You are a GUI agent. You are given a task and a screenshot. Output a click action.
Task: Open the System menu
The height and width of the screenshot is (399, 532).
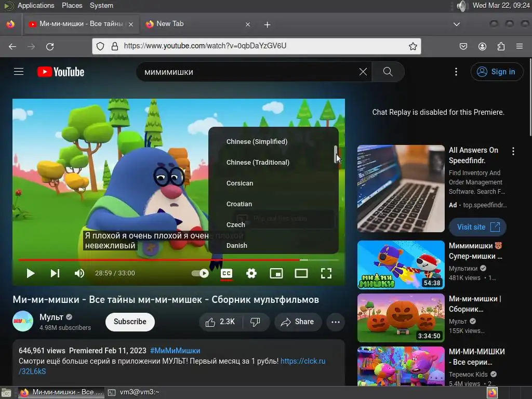(101, 5)
